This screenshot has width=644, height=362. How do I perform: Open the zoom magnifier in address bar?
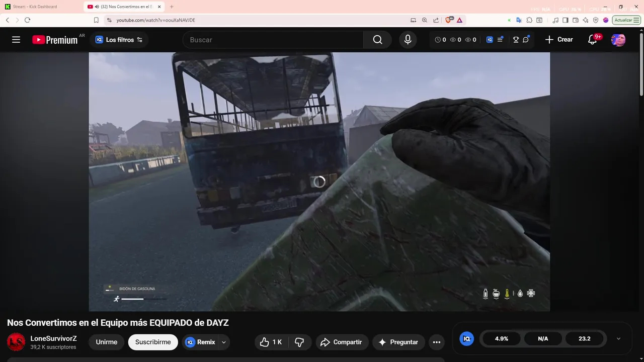[425, 20]
